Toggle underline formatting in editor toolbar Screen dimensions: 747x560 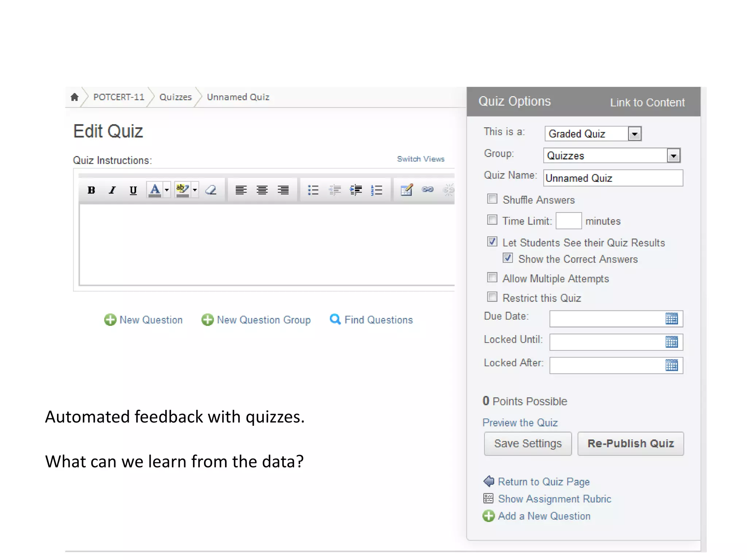[x=133, y=190]
